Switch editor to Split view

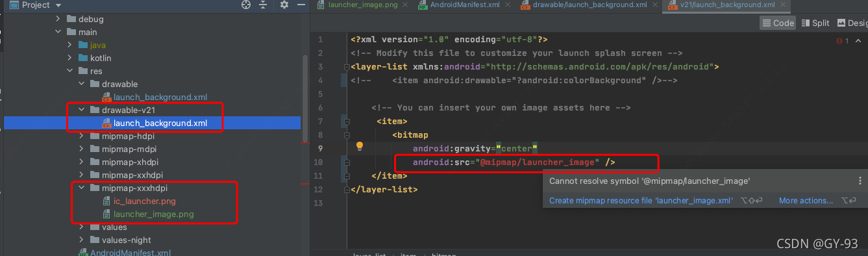815,23
